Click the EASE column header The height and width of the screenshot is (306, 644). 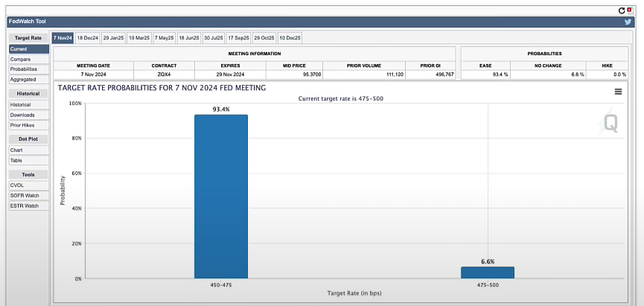pyautogui.click(x=486, y=66)
